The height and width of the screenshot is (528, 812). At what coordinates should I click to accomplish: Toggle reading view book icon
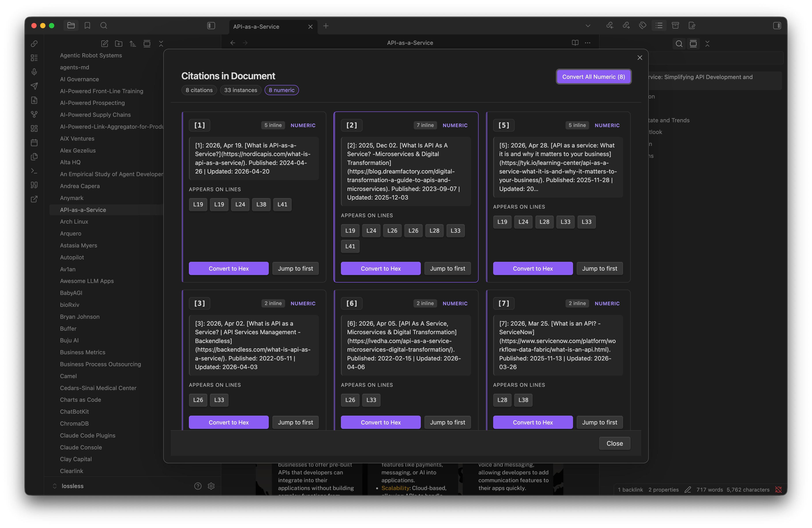(x=575, y=43)
